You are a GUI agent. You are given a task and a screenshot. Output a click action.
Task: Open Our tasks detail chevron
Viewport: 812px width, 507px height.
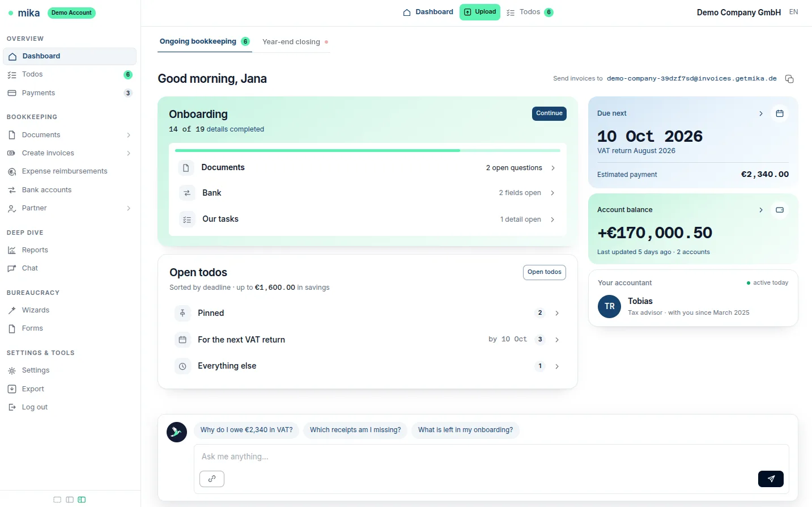pyautogui.click(x=552, y=219)
